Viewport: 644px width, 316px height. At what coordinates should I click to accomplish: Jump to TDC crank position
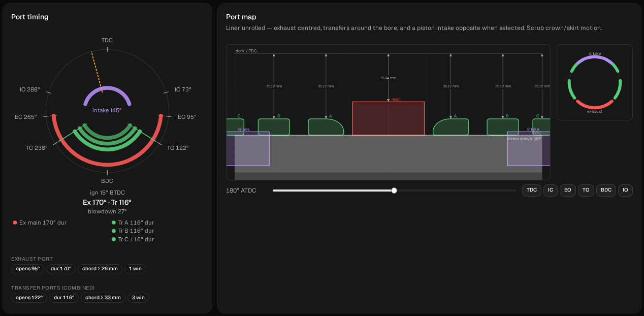(531, 190)
